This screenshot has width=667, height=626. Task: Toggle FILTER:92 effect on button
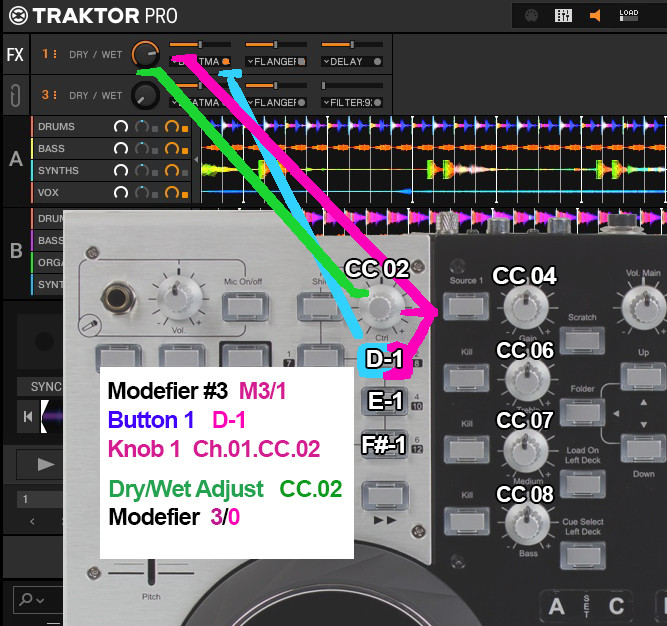[377, 102]
